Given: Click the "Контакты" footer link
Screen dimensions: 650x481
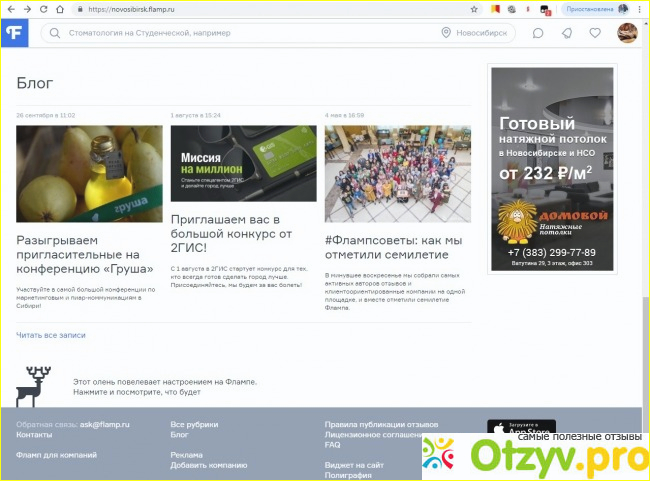Looking at the screenshot, I should click(x=34, y=435).
